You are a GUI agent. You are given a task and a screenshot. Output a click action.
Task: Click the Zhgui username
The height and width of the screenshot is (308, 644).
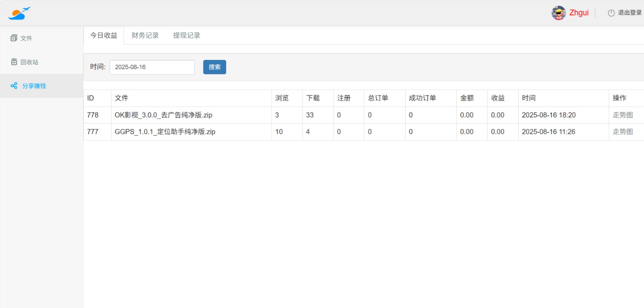(x=579, y=13)
